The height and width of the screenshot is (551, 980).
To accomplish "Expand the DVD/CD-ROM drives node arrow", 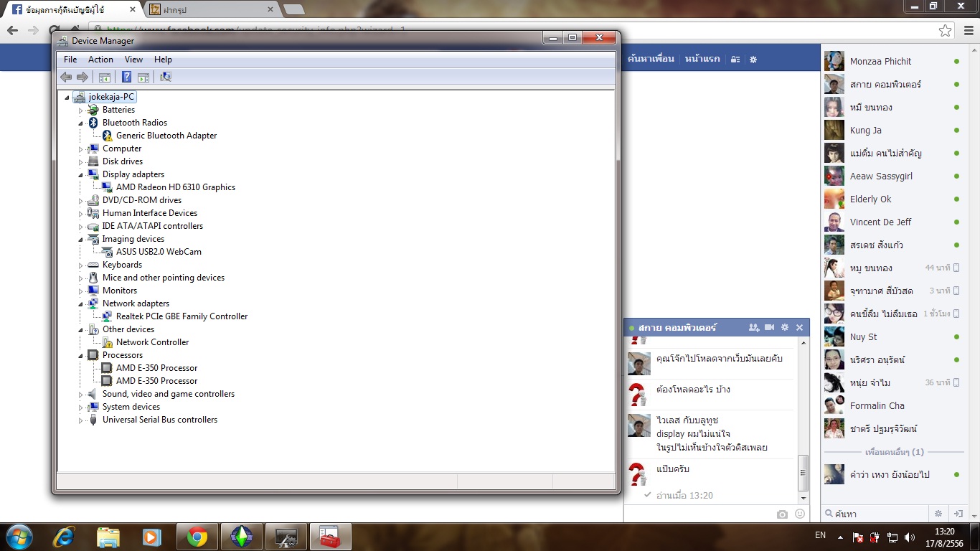I will click(81, 201).
